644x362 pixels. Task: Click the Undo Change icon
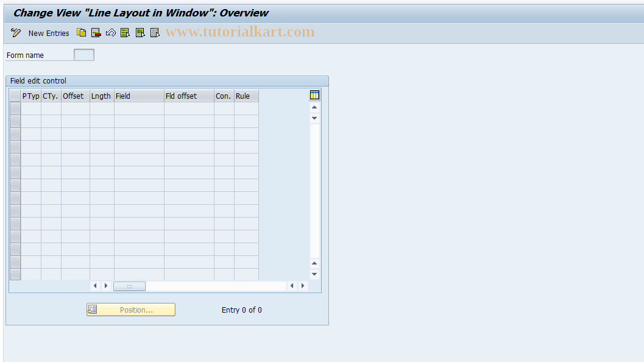pos(110,33)
